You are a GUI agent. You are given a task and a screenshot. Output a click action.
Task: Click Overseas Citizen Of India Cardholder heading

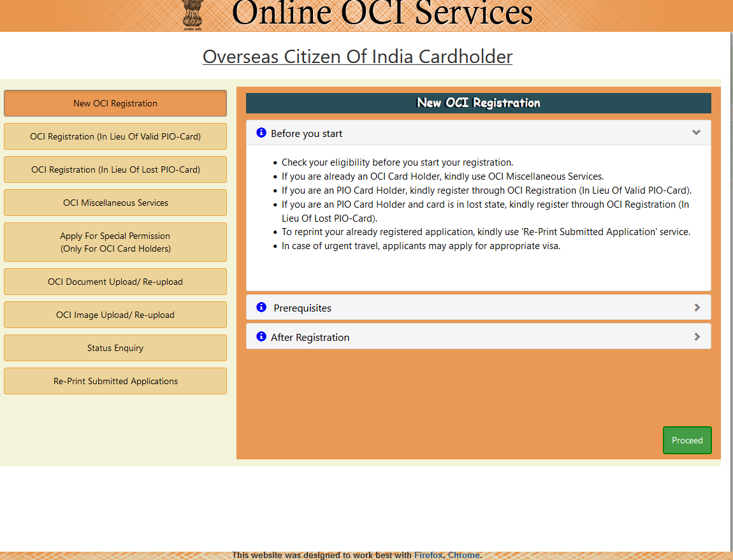pyautogui.click(x=357, y=57)
